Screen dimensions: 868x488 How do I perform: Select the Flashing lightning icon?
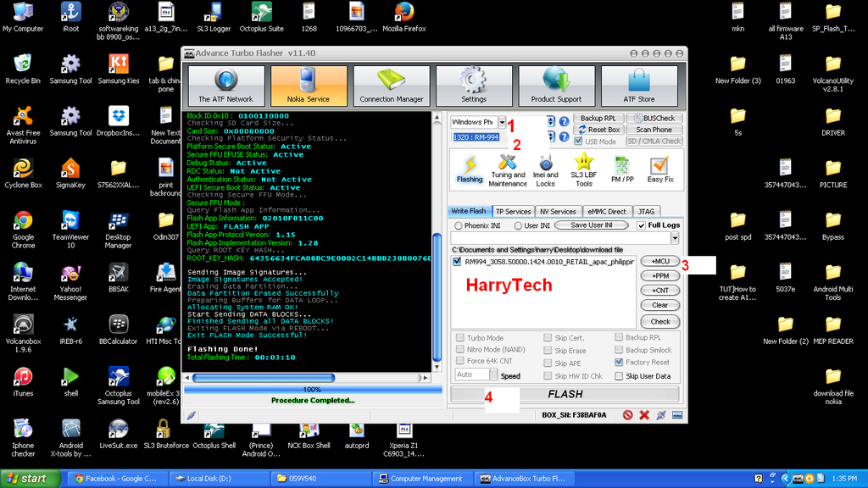click(x=470, y=169)
